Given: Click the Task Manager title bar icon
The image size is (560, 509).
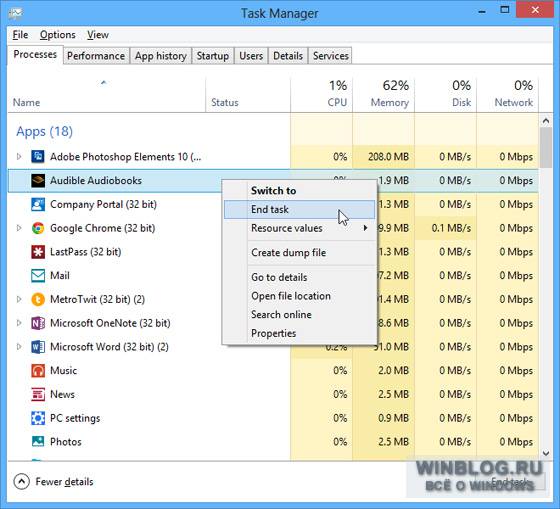Looking at the screenshot, I should (16, 13).
